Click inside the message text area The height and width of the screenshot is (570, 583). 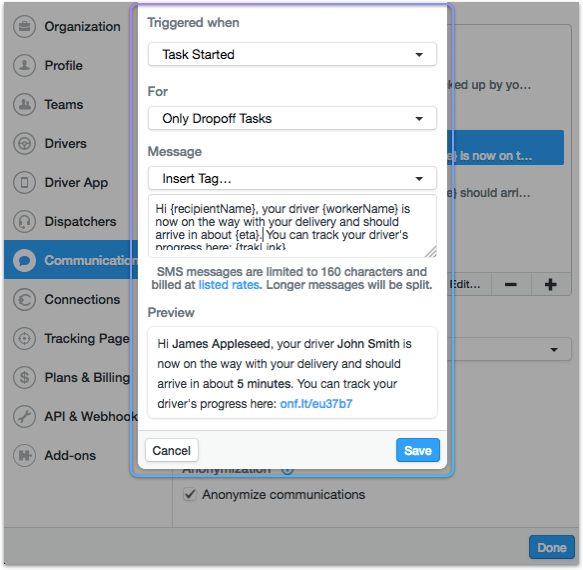pos(292,226)
